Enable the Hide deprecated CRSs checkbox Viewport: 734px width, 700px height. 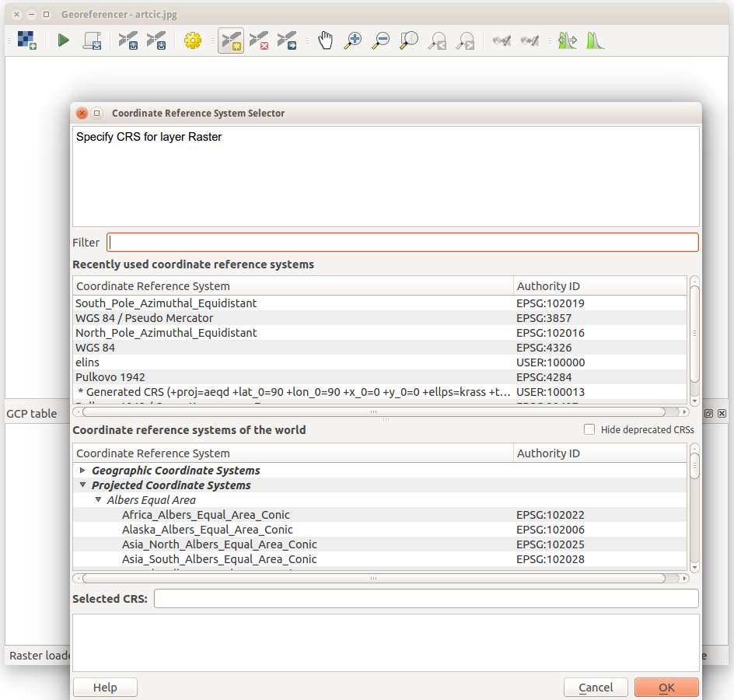[589, 429]
